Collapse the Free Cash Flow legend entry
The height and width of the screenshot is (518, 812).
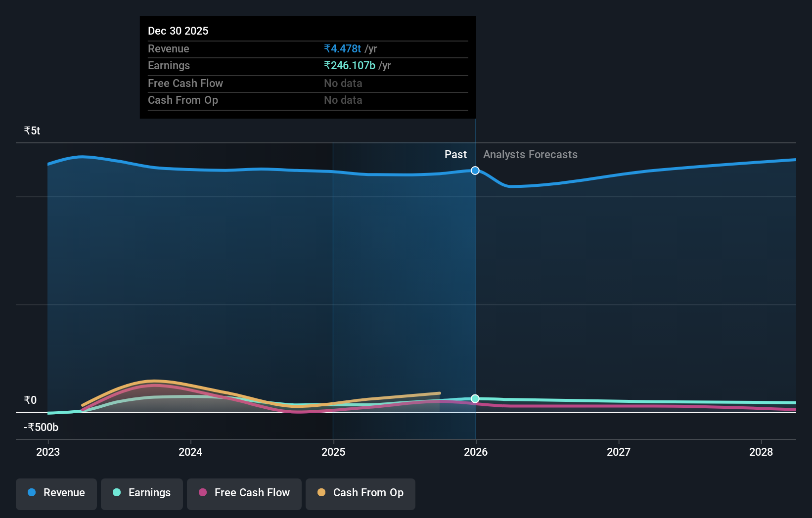pos(244,493)
